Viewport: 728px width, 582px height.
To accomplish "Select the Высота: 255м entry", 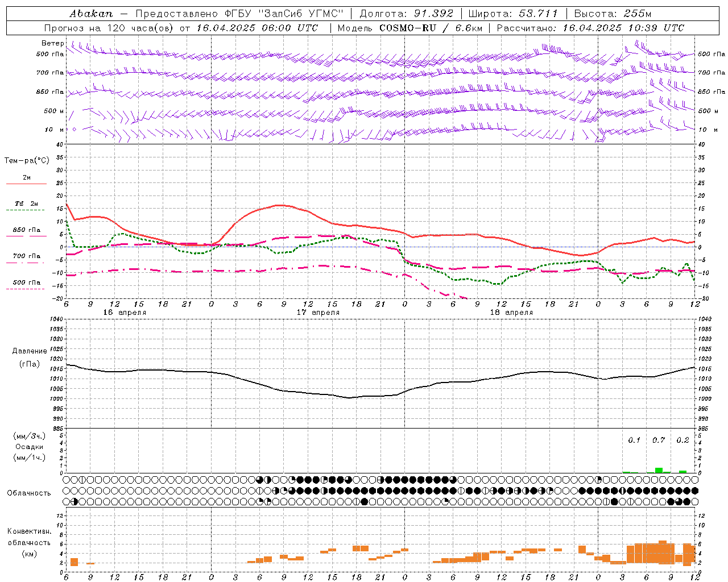I will [x=613, y=14].
